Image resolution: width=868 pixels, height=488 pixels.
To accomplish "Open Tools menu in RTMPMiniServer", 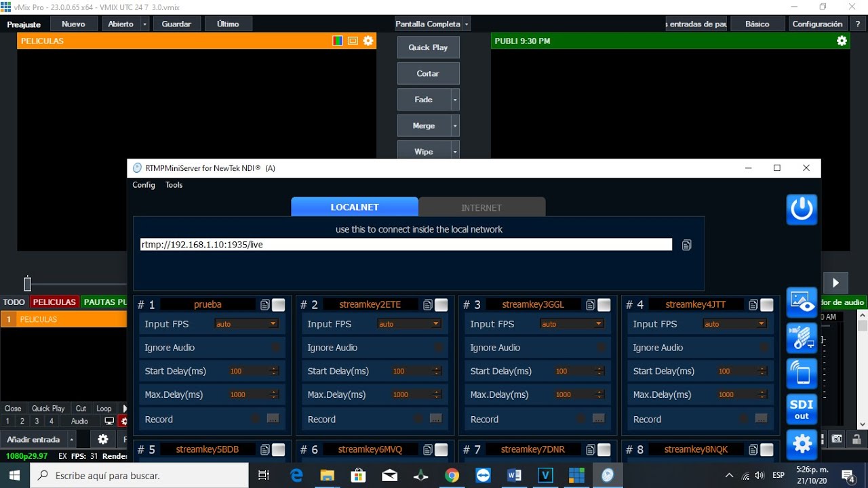I will [x=174, y=185].
